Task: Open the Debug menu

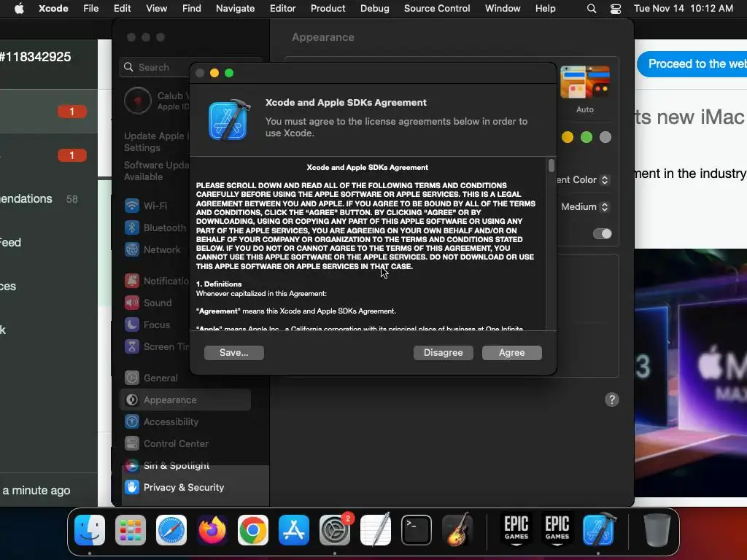Action: 374,8
